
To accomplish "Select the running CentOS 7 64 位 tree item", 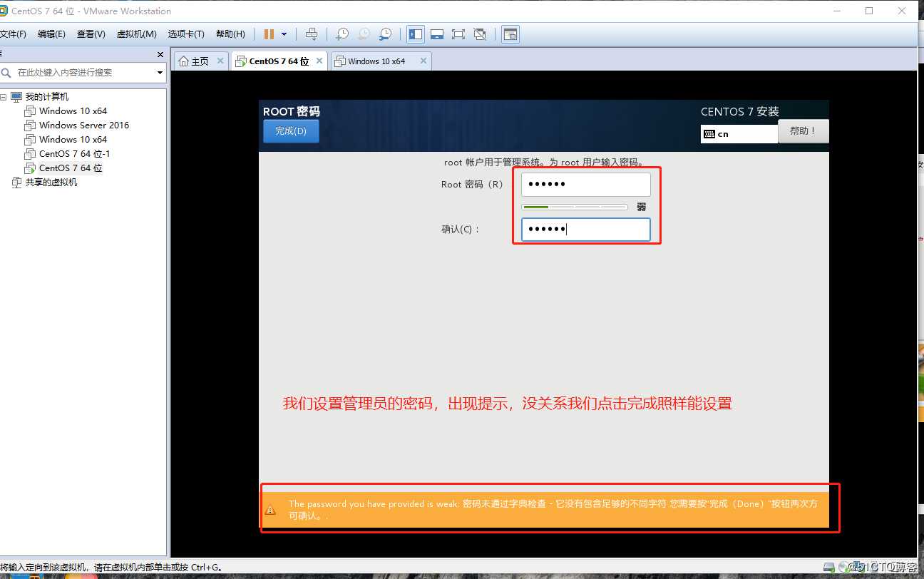I will pyautogui.click(x=71, y=168).
